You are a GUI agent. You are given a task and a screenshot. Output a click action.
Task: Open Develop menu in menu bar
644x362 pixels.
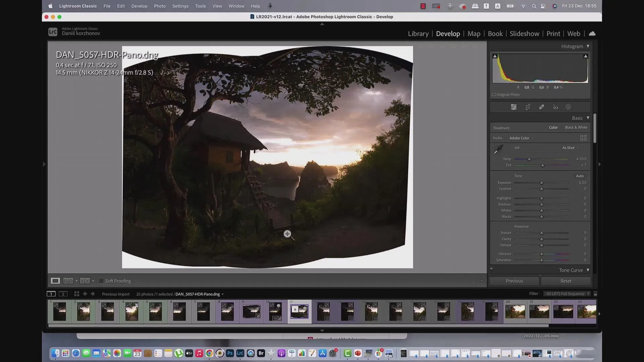pyautogui.click(x=139, y=6)
